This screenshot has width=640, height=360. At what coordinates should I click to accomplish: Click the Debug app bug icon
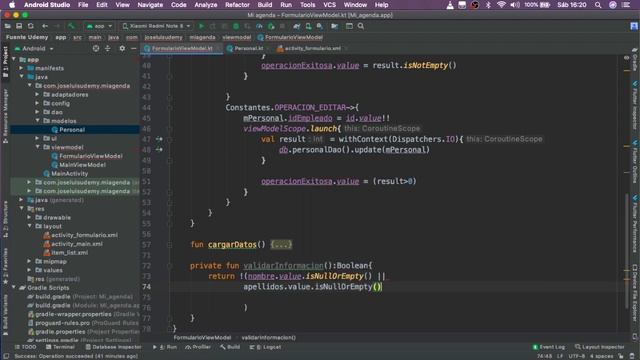pos(236,26)
